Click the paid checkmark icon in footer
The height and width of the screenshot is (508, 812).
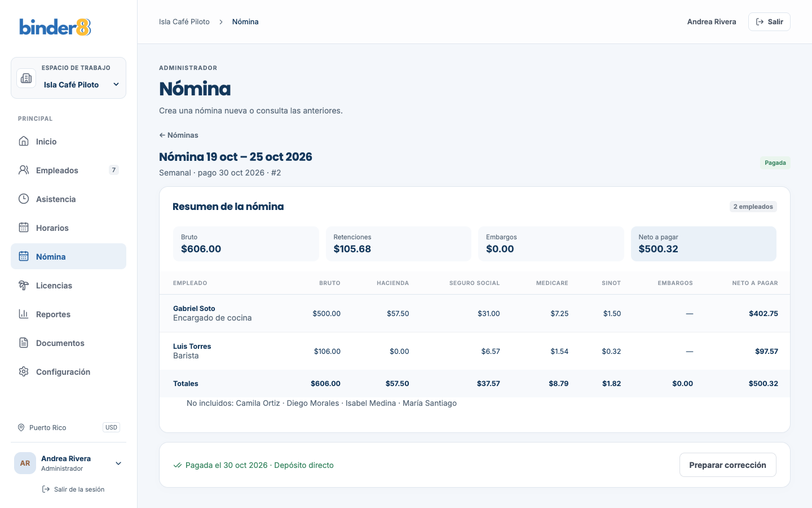178,465
